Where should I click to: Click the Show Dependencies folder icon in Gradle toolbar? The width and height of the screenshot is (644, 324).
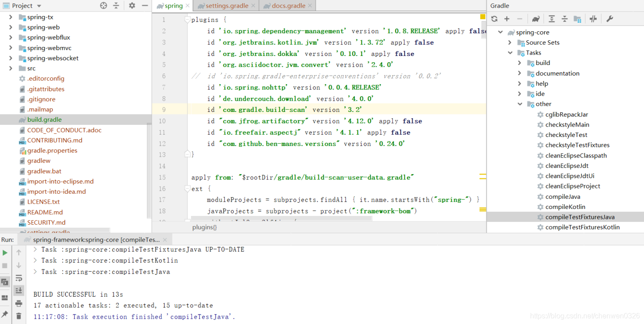(577, 19)
